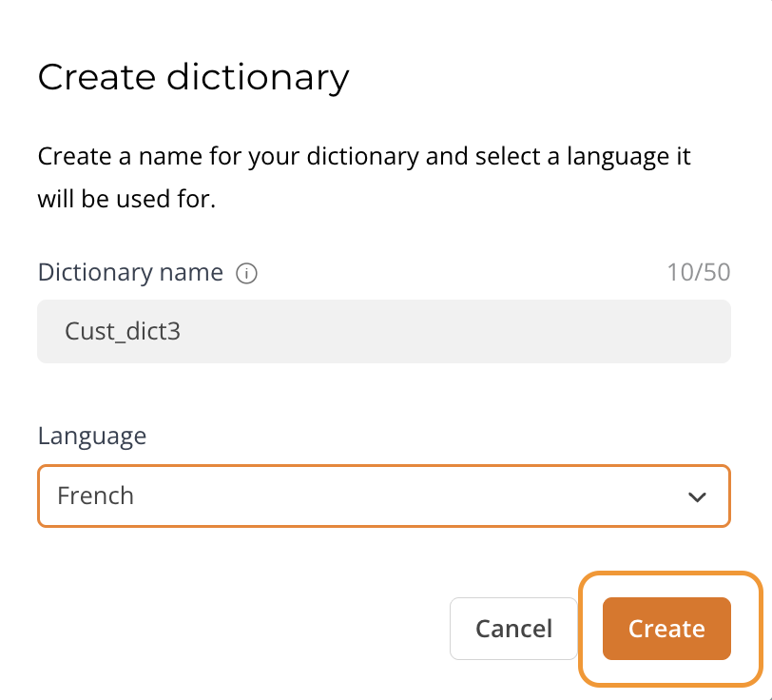Click the Cust_dict3 text in name field
The height and width of the screenshot is (700, 772).
pos(123,331)
